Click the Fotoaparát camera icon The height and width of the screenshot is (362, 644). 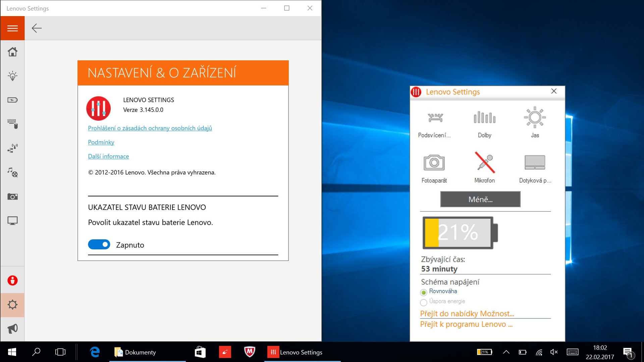[434, 163]
